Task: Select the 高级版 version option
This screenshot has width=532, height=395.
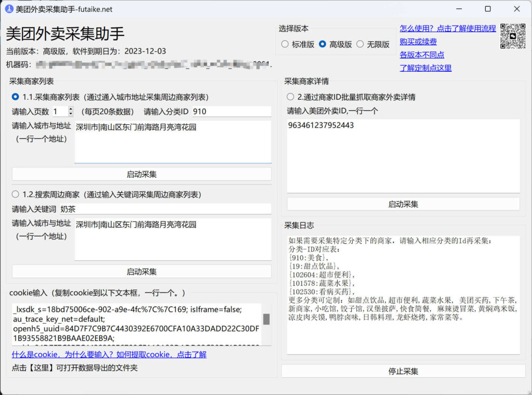Action: click(x=335, y=45)
